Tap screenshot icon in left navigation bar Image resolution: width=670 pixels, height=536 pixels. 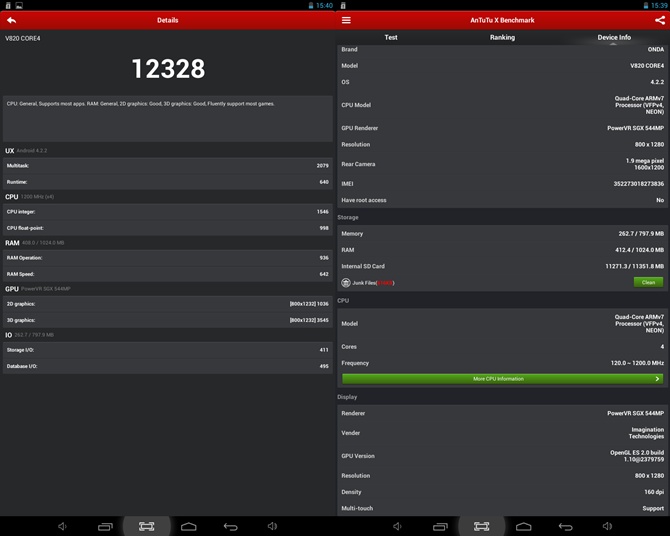click(147, 526)
